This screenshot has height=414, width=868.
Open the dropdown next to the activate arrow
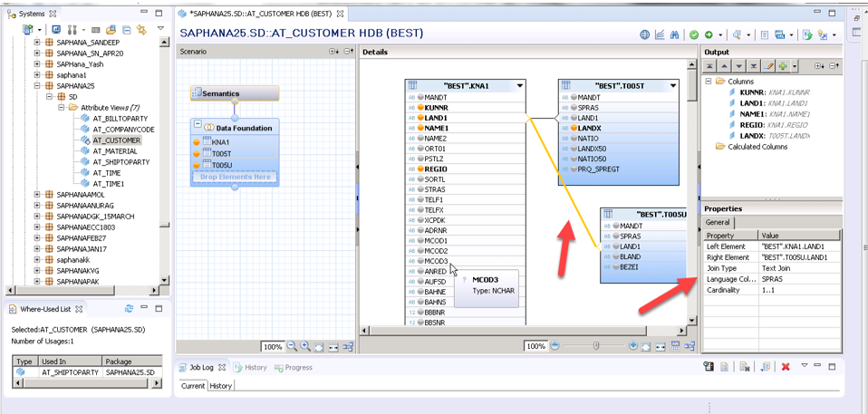720,34
